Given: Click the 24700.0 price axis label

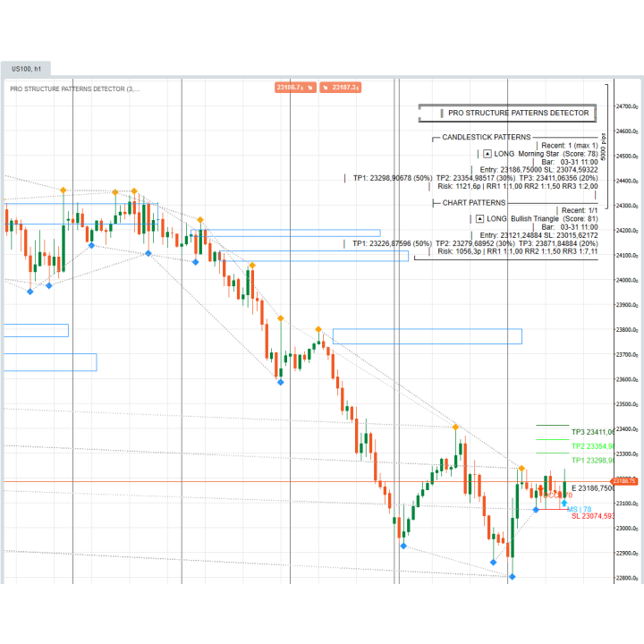Looking at the screenshot, I should (x=627, y=106).
